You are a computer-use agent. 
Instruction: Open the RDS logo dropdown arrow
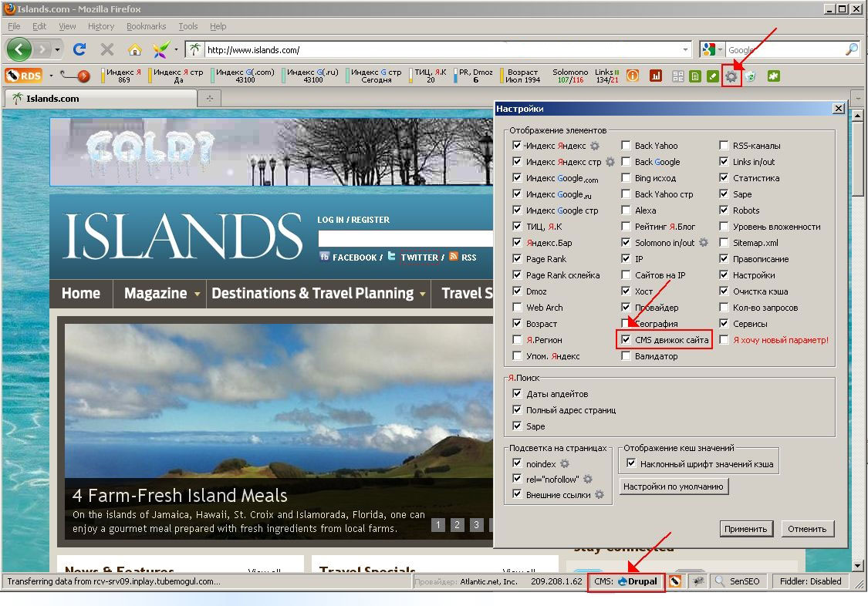pos(51,76)
